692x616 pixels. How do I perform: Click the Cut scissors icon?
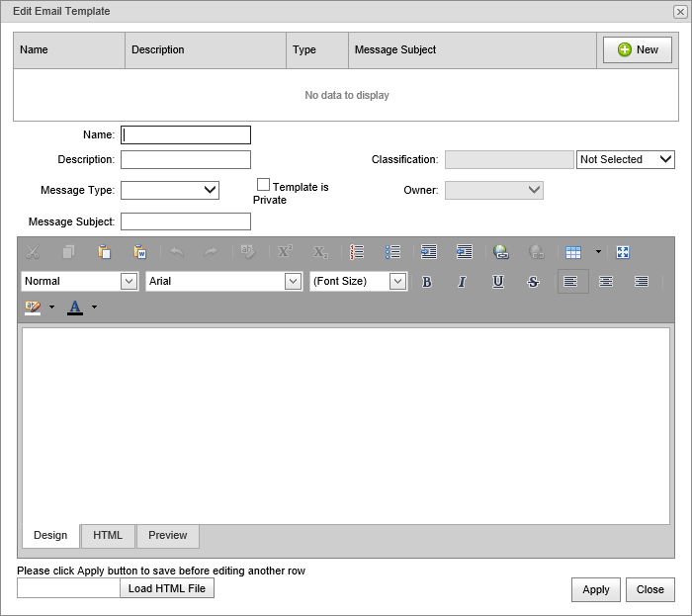[x=33, y=252]
